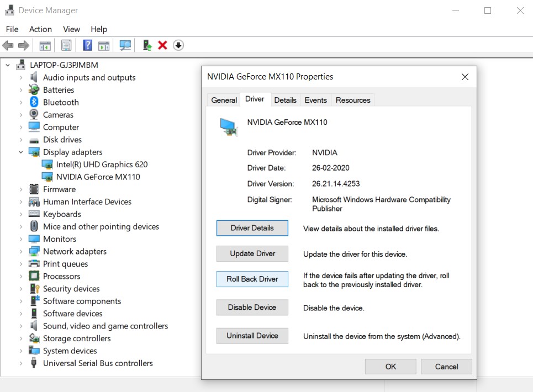Expand the Audio inputs and outputs category
Image resolution: width=533 pixels, height=392 pixels.
click(21, 77)
